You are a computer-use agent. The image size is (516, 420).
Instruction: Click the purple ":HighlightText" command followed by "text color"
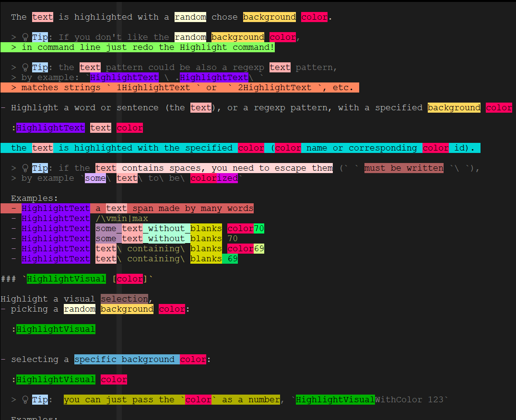48,128
